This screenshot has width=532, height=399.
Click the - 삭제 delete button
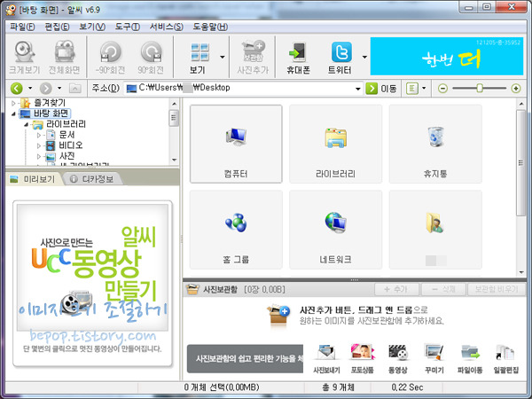[443, 289]
